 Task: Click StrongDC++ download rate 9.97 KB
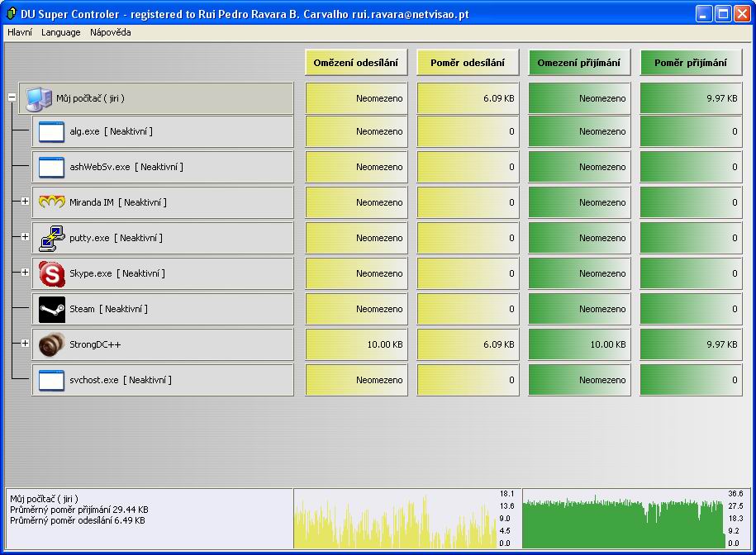[x=691, y=344]
